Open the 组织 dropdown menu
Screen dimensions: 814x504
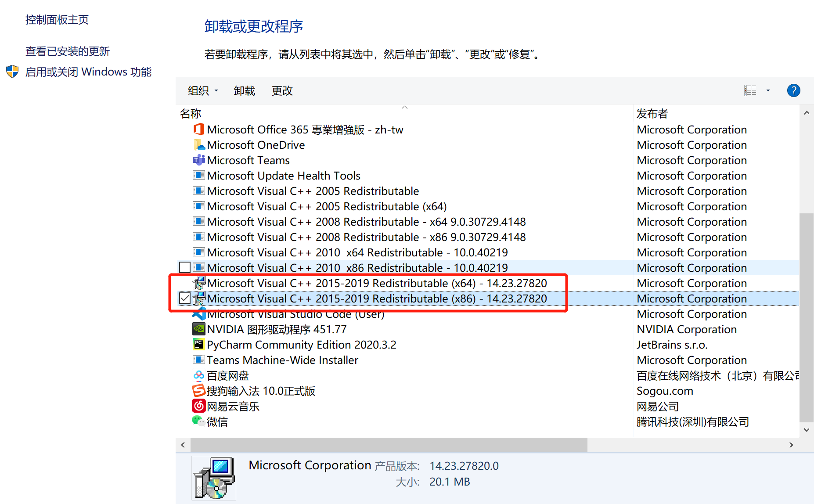(x=203, y=90)
